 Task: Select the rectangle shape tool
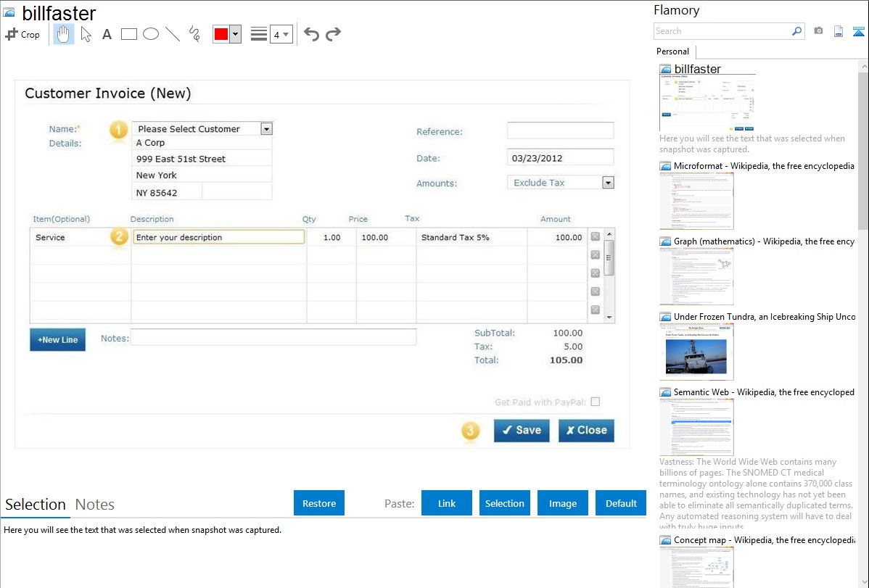[129, 34]
